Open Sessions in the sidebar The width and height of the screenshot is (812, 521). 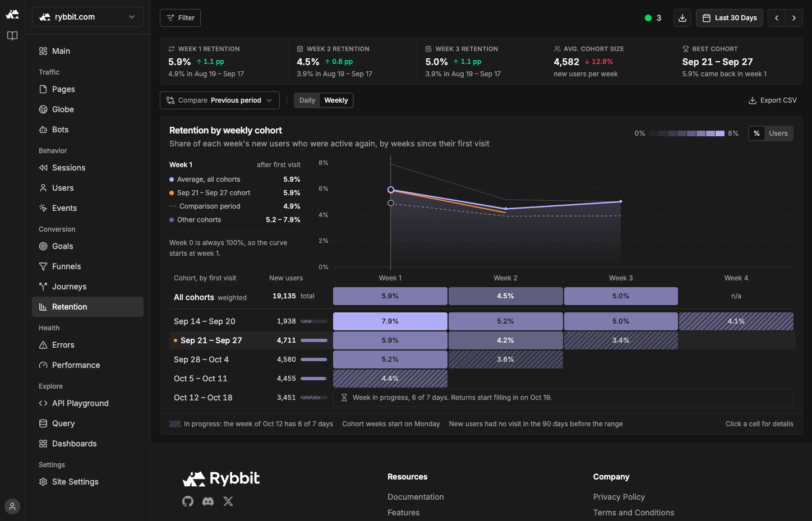point(87,168)
